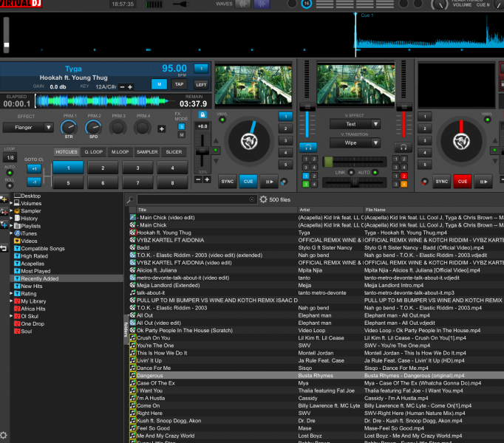Click the left deck headphone cue icon
504x443 pixels.
[308, 148]
